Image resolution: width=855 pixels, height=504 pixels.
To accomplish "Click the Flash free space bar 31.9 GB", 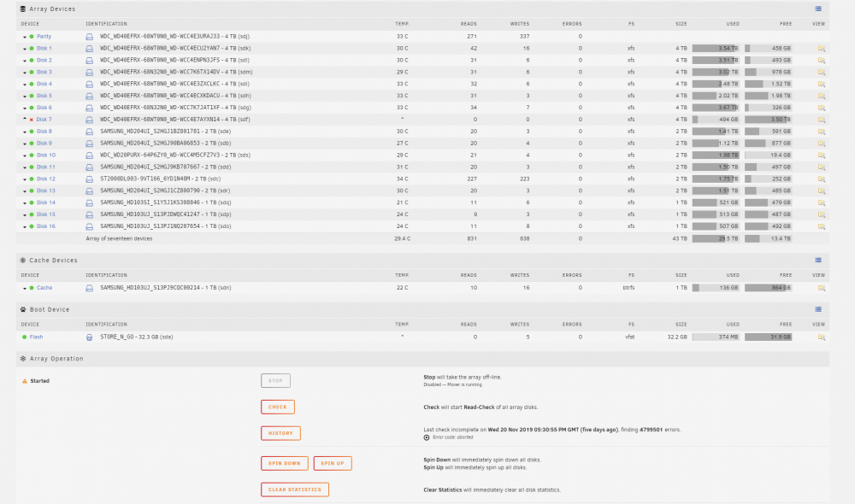I will (x=768, y=337).
